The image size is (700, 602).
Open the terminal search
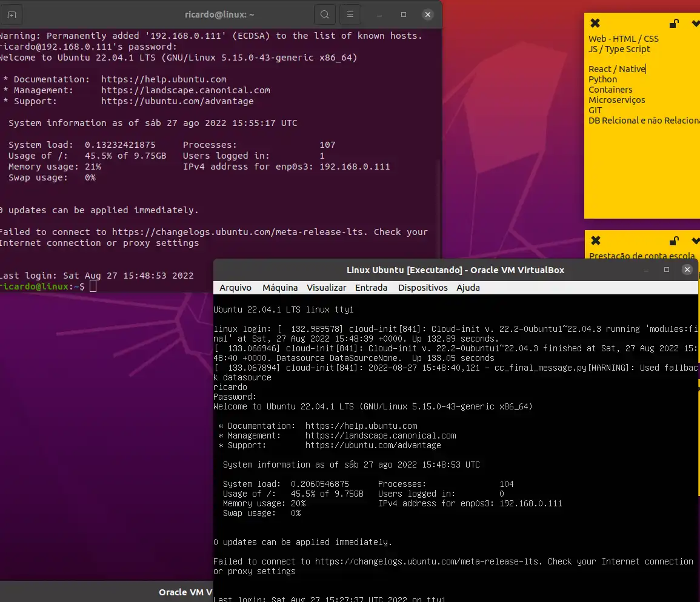(x=325, y=14)
